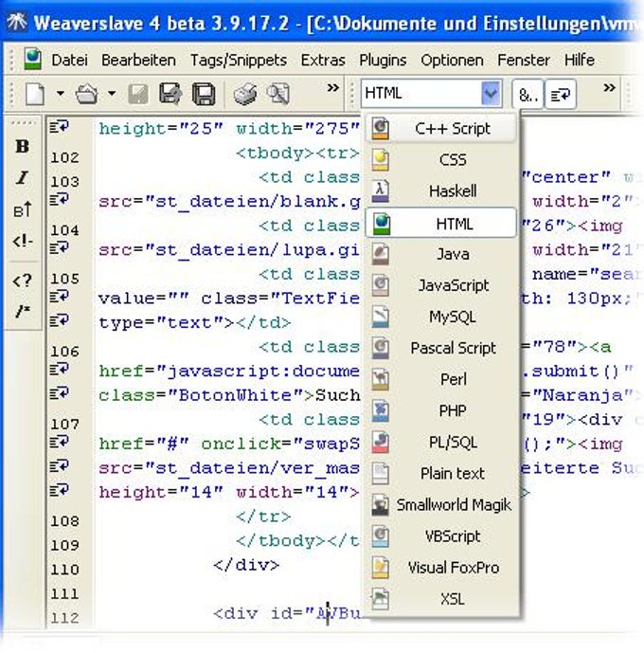Screen dimensions: 644x653
Task: Select Perl from language list
Action: 441,379
